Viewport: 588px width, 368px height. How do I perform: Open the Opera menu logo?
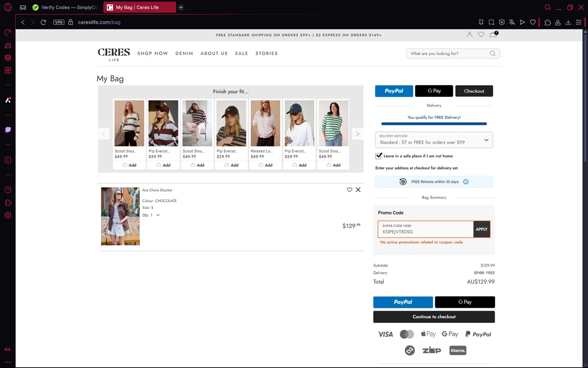(8, 7)
